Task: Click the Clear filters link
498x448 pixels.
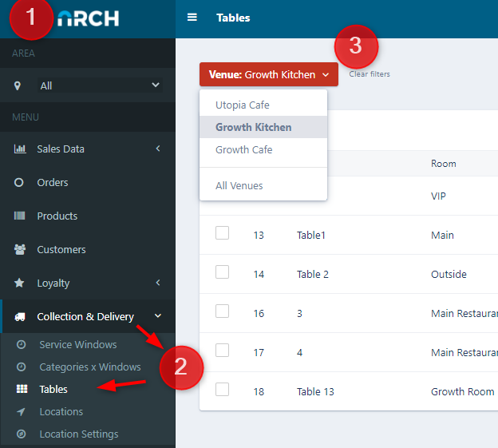Action: coord(370,74)
